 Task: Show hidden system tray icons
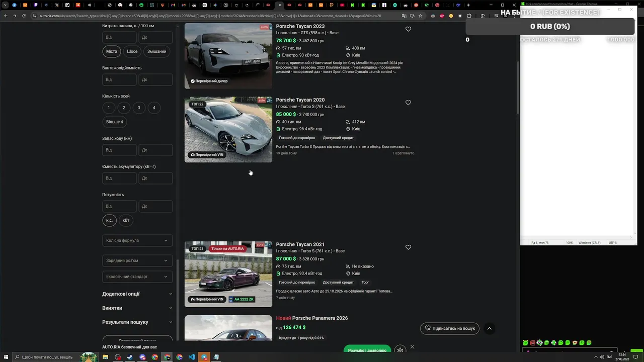click(596, 357)
